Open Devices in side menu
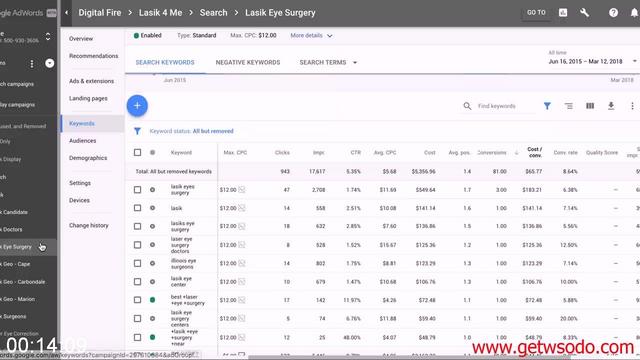Image resolution: width=640 pixels, height=360 pixels. pyautogui.click(x=79, y=200)
